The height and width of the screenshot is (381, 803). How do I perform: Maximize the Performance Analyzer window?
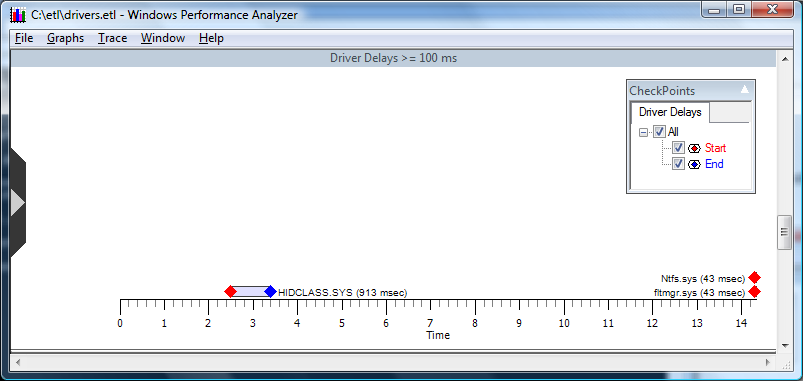[739, 10]
